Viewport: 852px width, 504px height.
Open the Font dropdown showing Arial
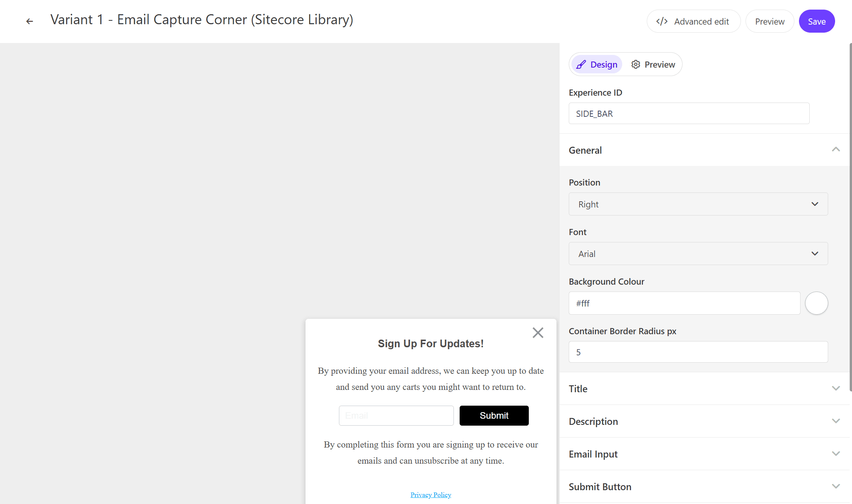[x=698, y=254]
